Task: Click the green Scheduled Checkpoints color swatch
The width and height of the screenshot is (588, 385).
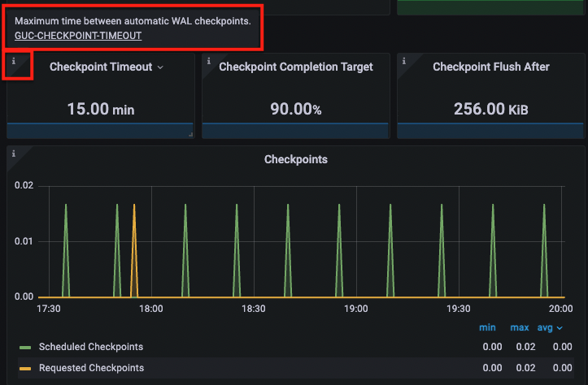Action: pos(26,347)
